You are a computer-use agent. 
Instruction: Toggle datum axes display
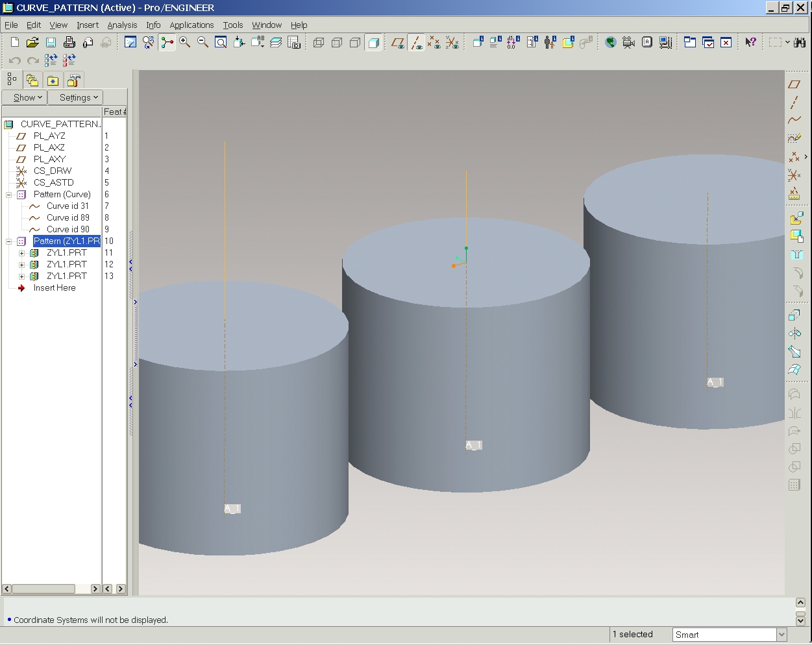416,43
